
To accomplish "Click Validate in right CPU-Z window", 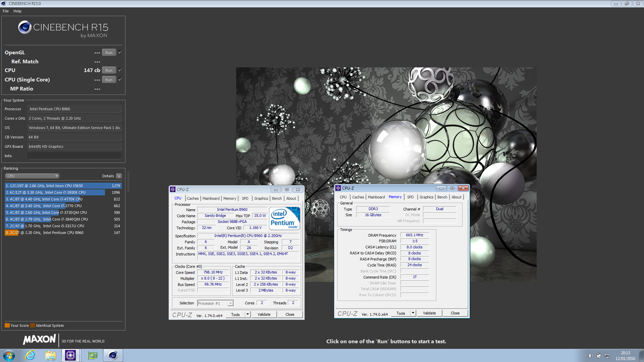I will [x=429, y=313].
